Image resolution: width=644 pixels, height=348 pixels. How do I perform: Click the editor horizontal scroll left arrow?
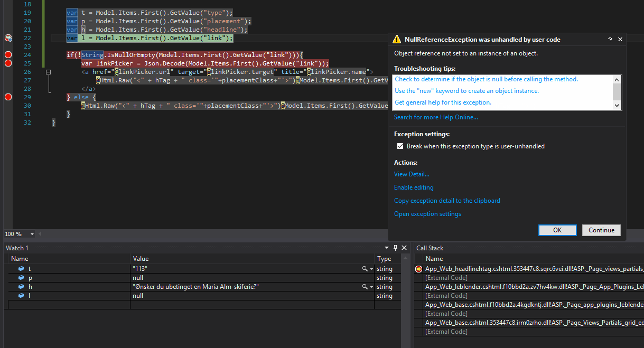coord(40,234)
